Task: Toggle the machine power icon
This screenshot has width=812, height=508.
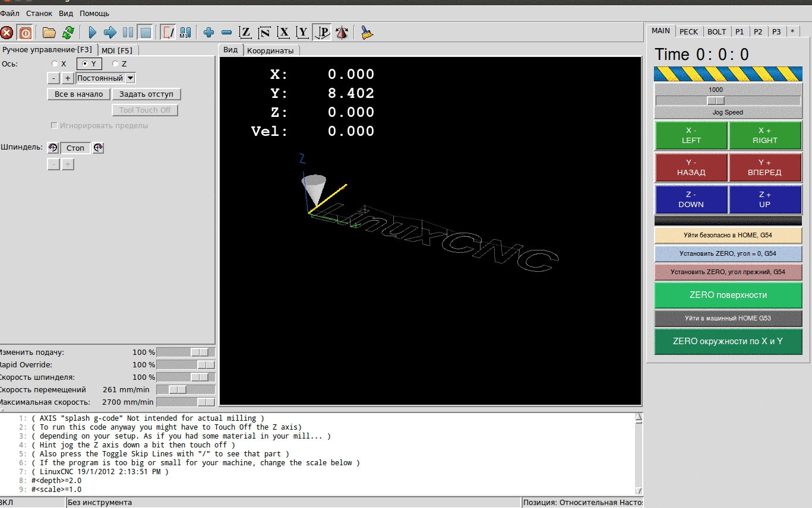Action: [x=25, y=33]
